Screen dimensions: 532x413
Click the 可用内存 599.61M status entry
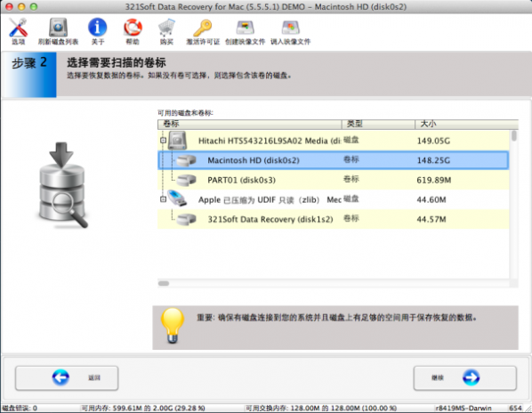tap(143, 408)
